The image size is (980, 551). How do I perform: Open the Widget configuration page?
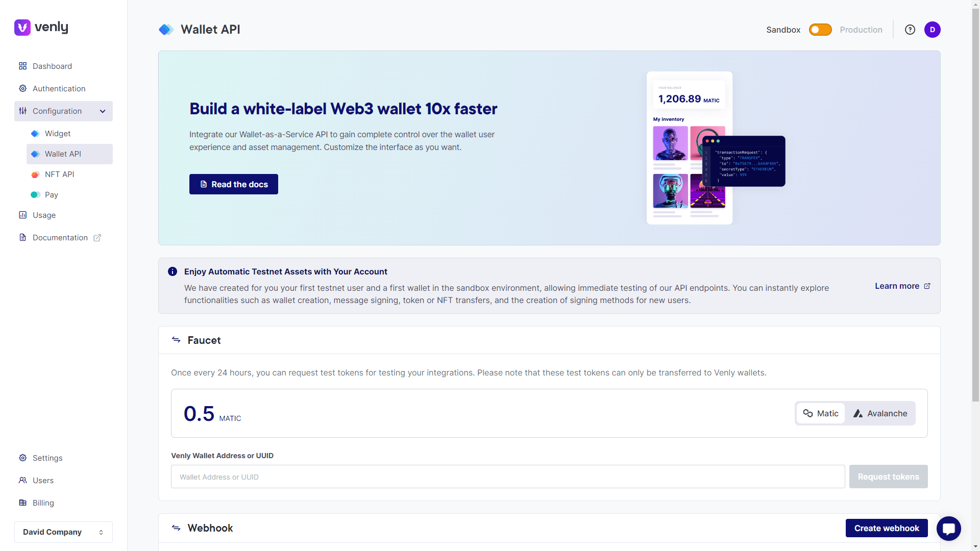tap(57, 133)
